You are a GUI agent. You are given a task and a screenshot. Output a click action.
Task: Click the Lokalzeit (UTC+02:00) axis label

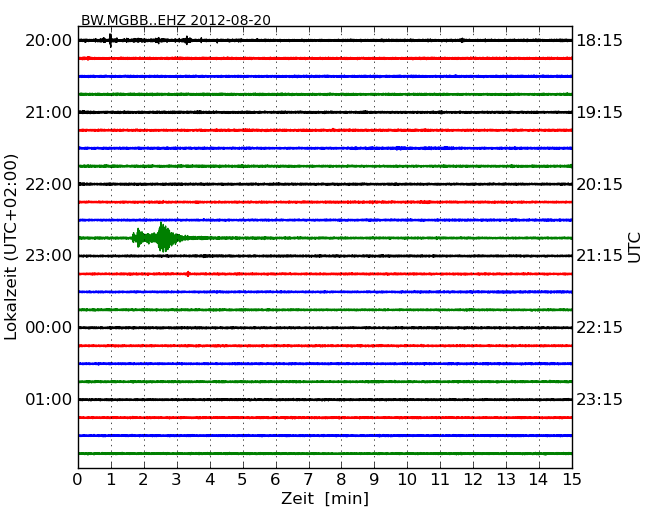(x=11, y=247)
